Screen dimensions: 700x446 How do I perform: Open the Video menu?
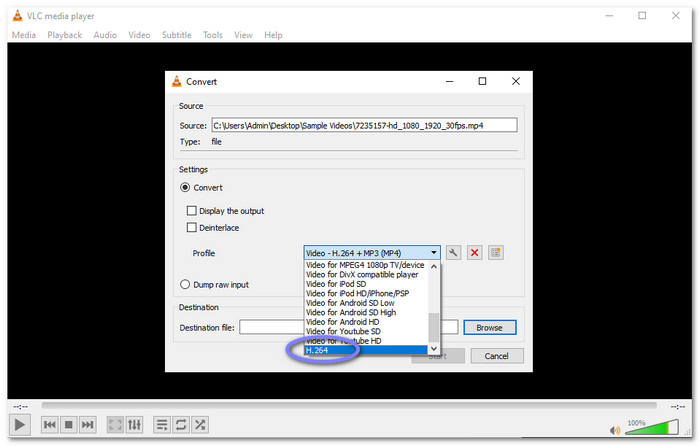click(139, 35)
